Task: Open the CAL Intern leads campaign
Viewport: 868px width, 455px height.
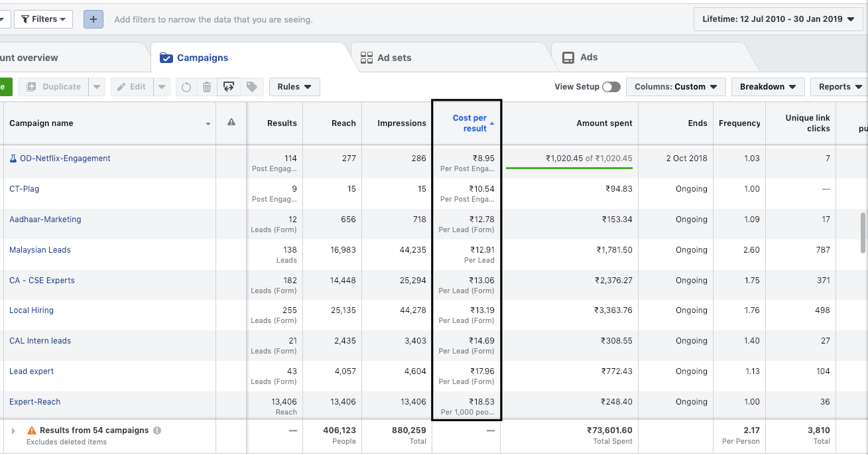Action: click(x=40, y=341)
